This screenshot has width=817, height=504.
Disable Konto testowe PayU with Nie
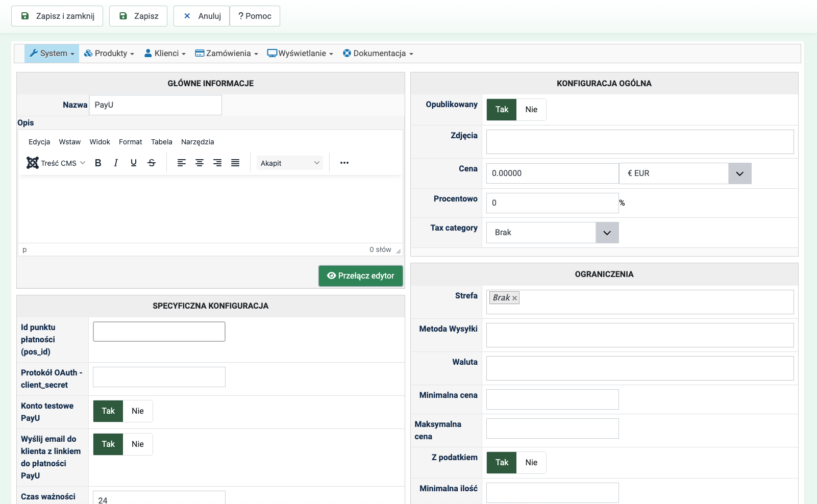138,411
